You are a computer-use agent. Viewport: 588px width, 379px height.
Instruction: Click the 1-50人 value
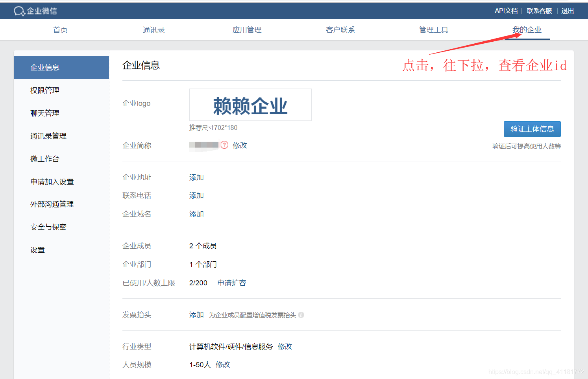tap(200, 365)
